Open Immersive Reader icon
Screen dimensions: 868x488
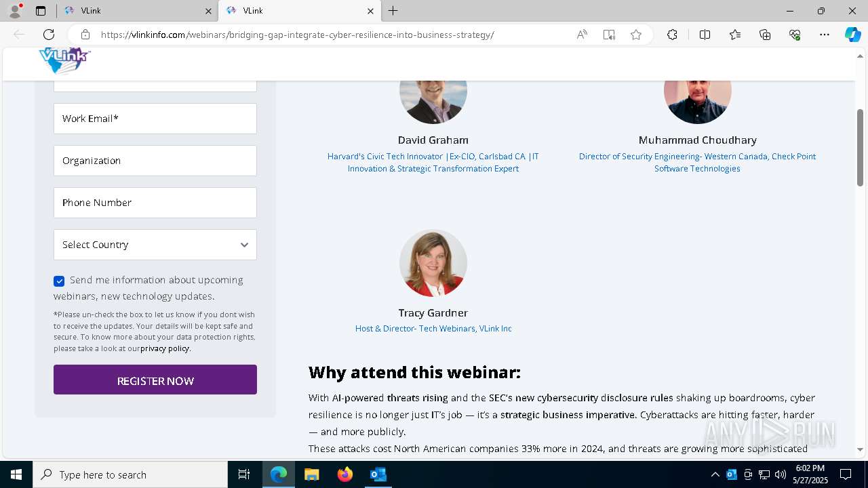(x=609, y=35)
